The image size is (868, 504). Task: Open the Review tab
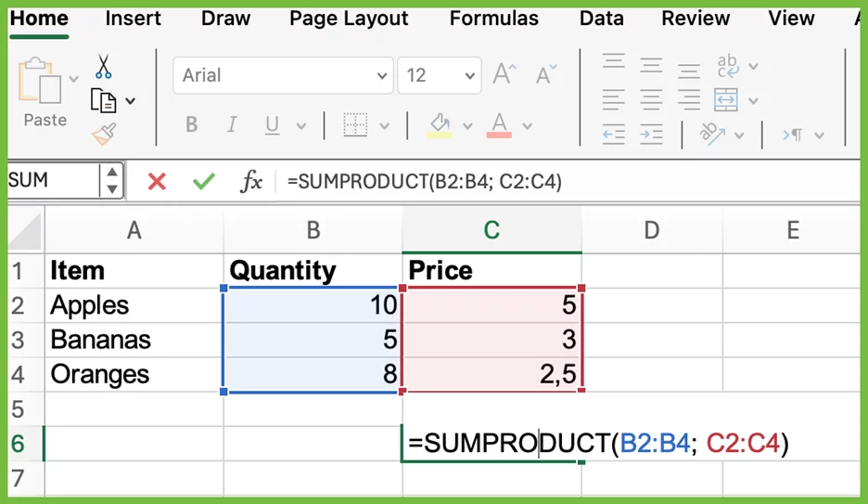696,19
